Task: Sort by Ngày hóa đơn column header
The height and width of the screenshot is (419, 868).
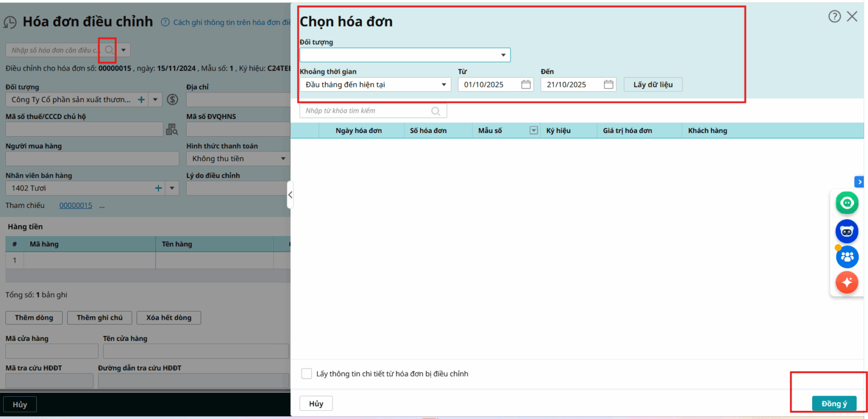Action: pyautogui.click(x=359, y=131)
